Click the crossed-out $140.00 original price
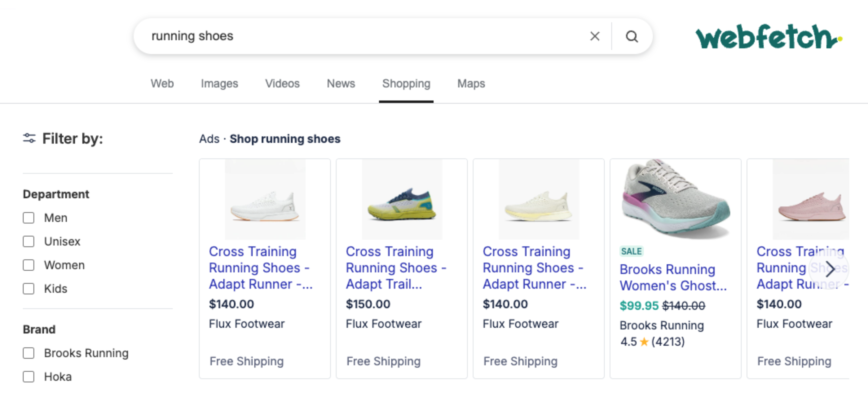This screenshot has height=395, width=868. tap(684, 306)
